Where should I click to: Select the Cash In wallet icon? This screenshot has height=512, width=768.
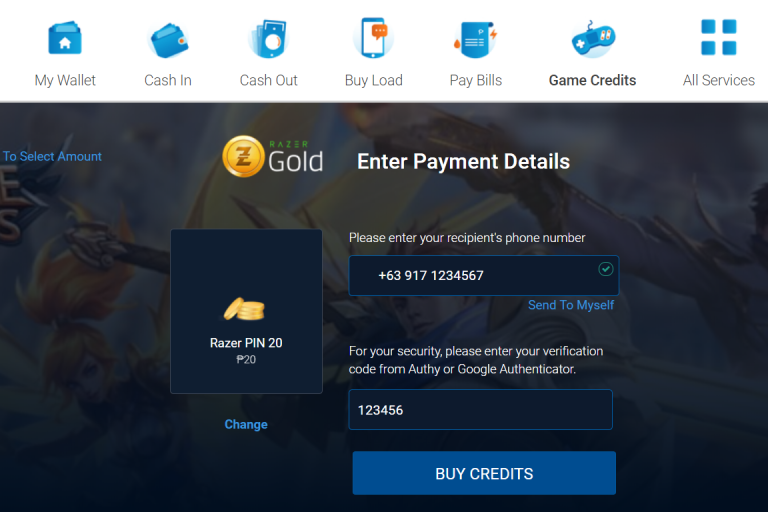168,40
